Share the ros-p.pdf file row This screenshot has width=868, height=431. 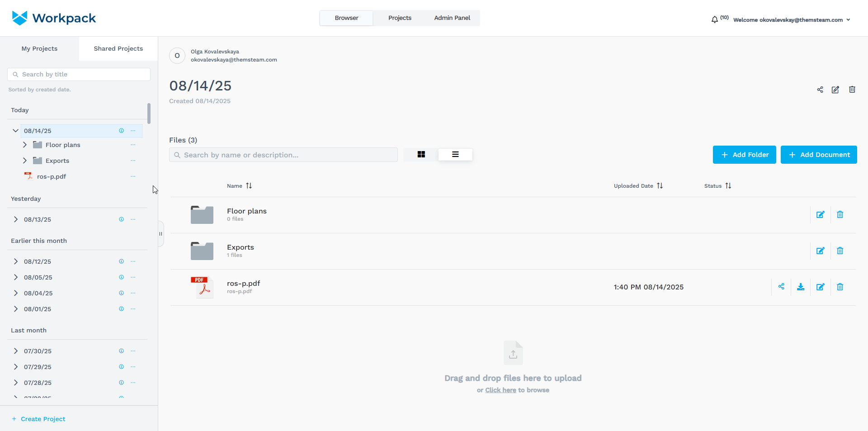781,286
